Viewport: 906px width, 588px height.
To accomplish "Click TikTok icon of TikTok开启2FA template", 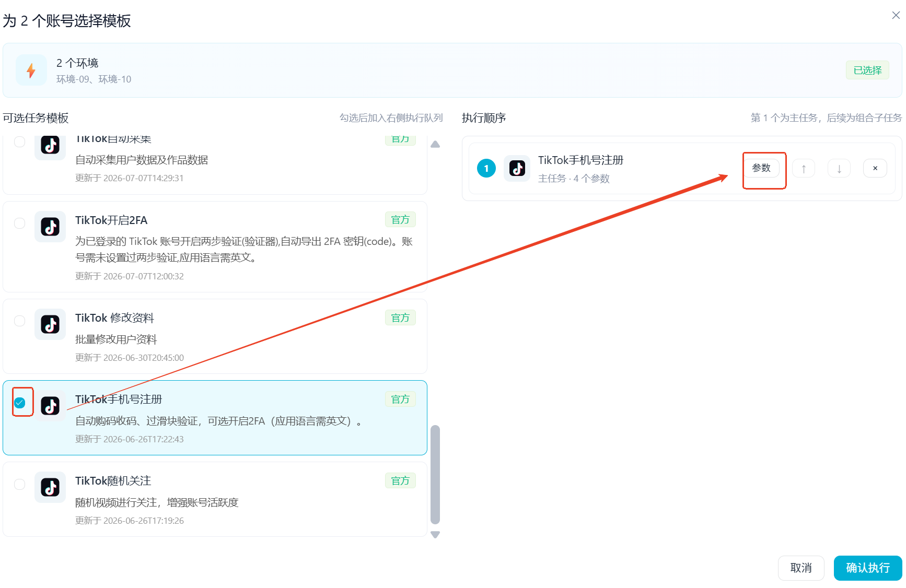I will [x=50, y=227].
